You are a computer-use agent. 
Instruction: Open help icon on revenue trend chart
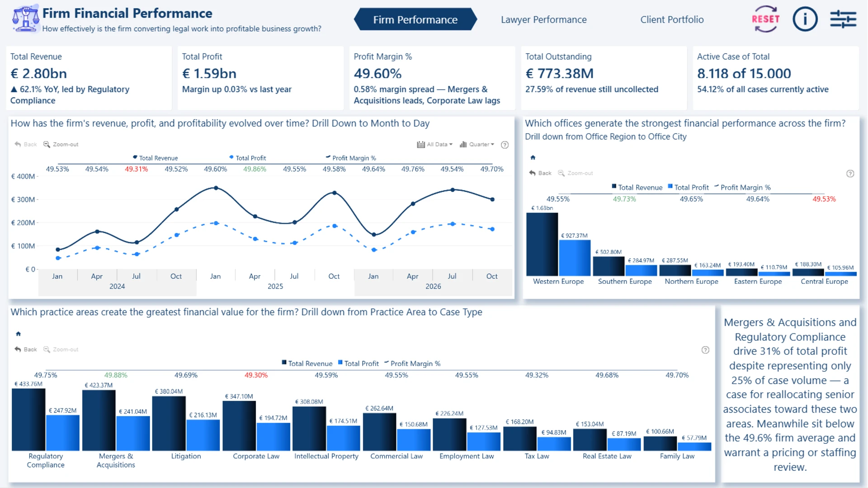505,145
